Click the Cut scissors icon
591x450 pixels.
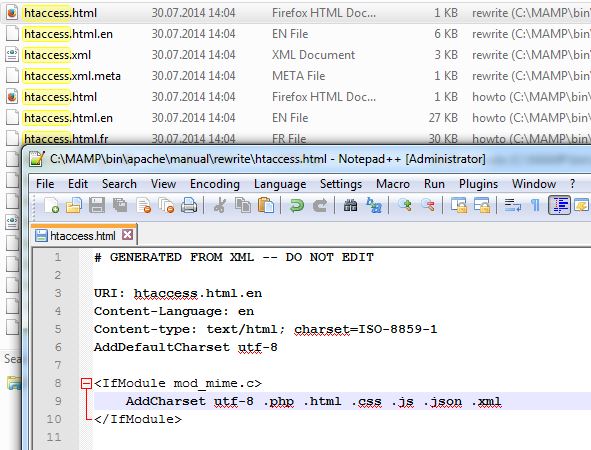220,205
